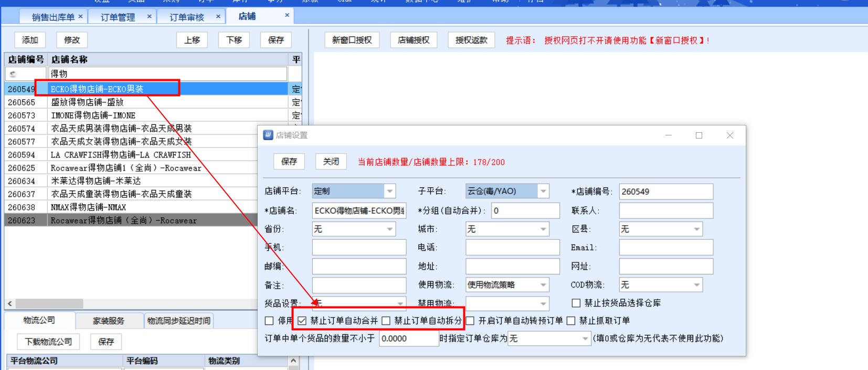
Task: Toggle 禁止订单自动合并 checkbox
Action: [x=302, y=321]
